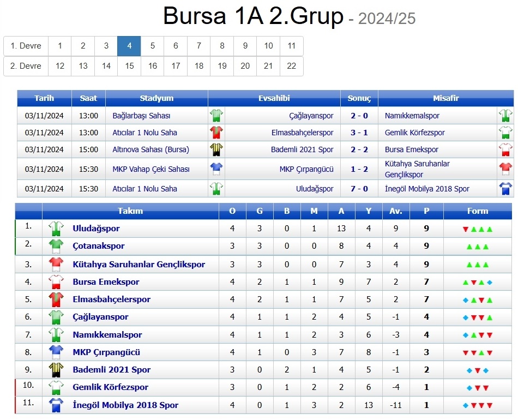Open Çağlayanspor link in fixtures list

[x=311, y=116]
